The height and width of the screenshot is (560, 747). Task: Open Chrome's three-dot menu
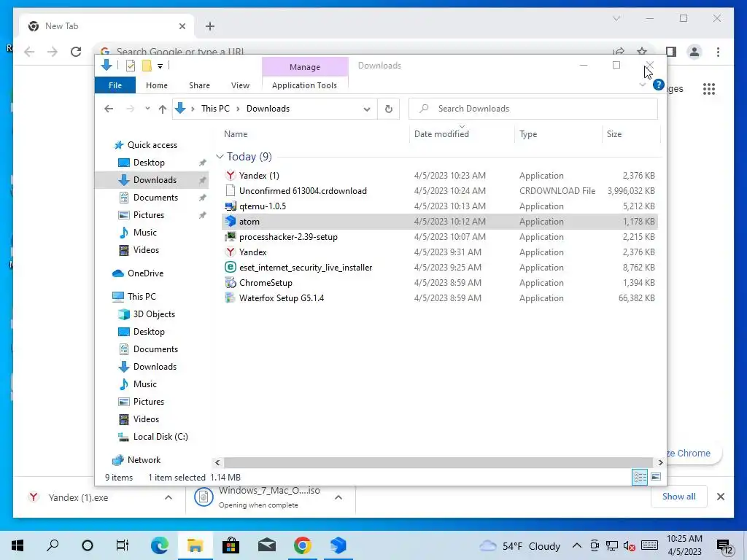(718, 52)
